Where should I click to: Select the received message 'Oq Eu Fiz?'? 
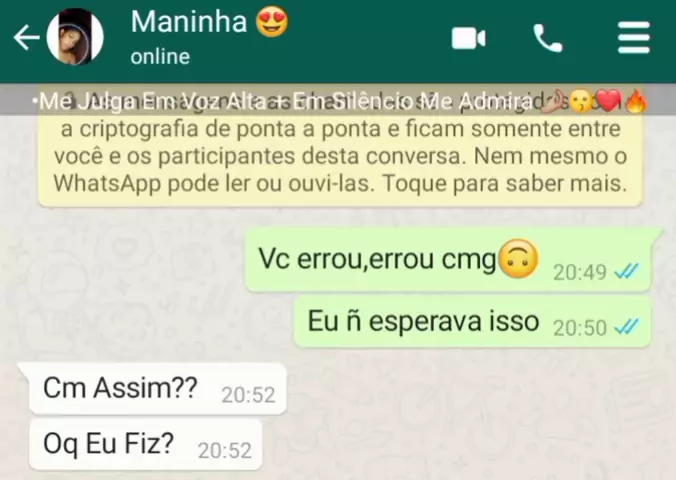pos(146,444)
